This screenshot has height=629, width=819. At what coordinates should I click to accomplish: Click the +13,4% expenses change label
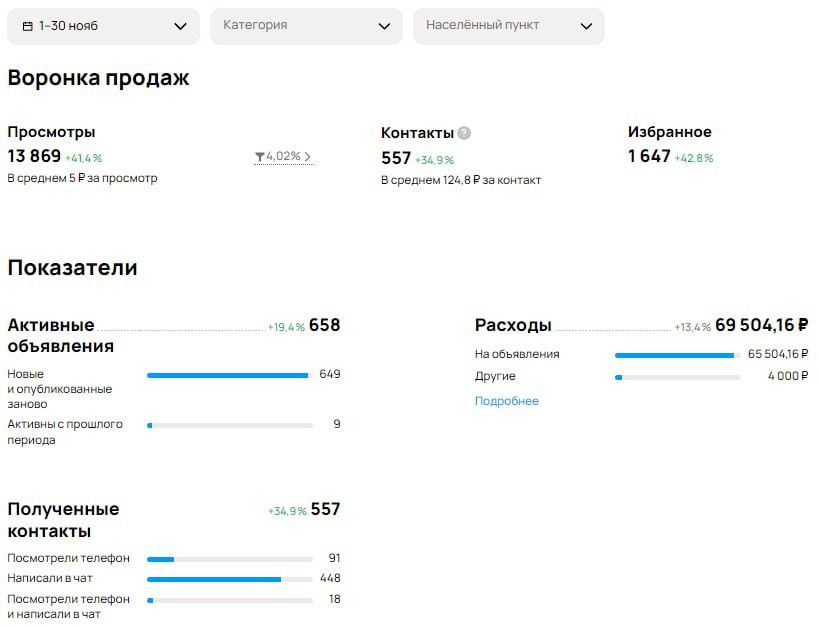click(x=693, y=327)
